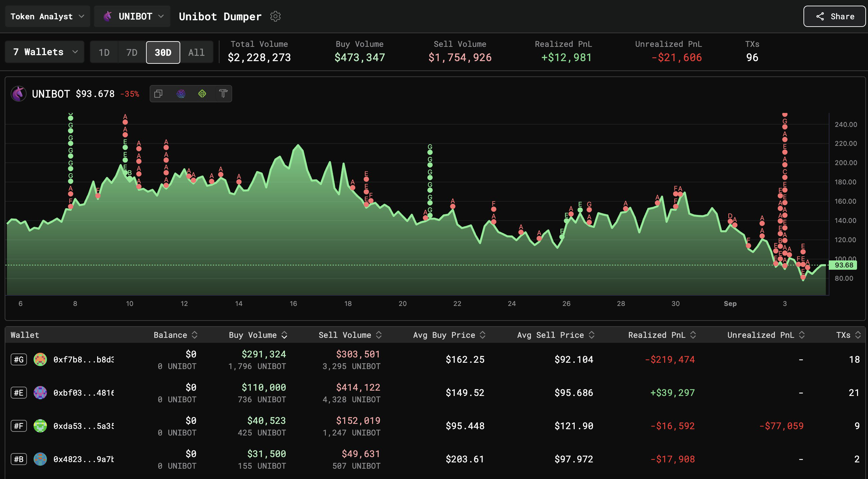Select the All time range
The width and height of the screenshot is (868, 479).
196,52
